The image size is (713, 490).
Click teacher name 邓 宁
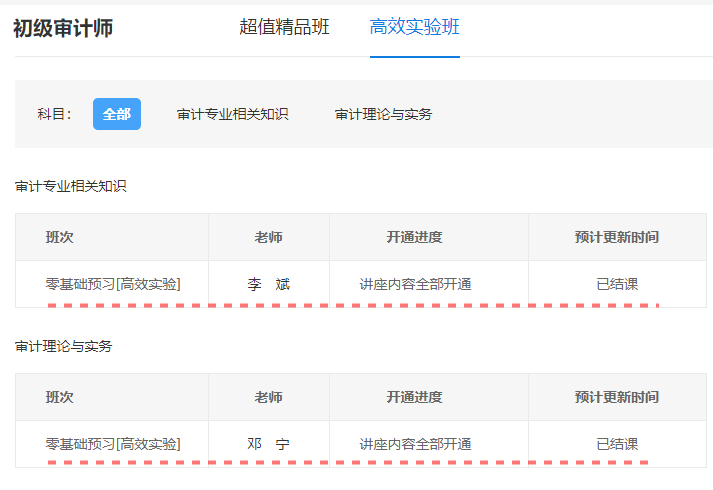pos(269,444)
